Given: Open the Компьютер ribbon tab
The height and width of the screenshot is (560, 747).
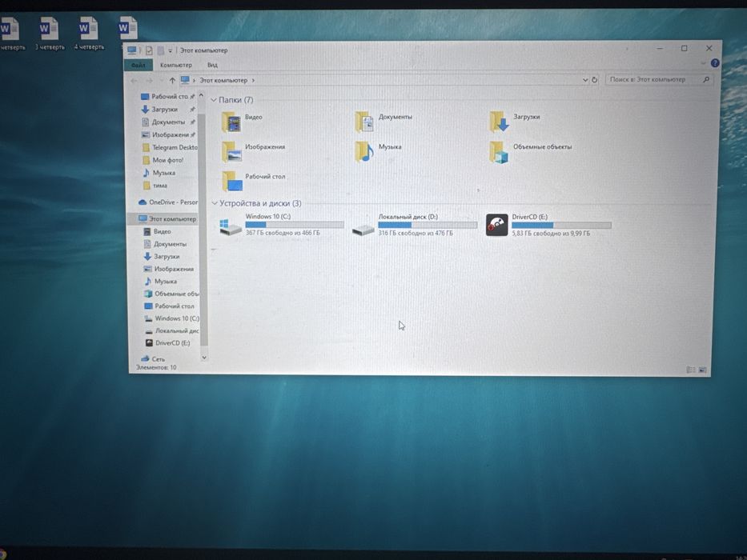Looking at the screenshot, I should tap(176, 65).
